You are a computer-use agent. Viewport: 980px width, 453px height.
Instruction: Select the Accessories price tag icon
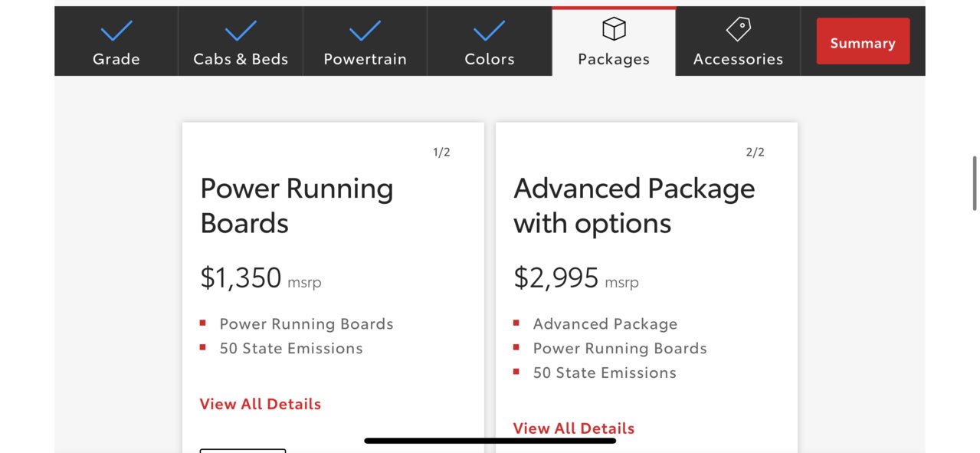[738, 29]
